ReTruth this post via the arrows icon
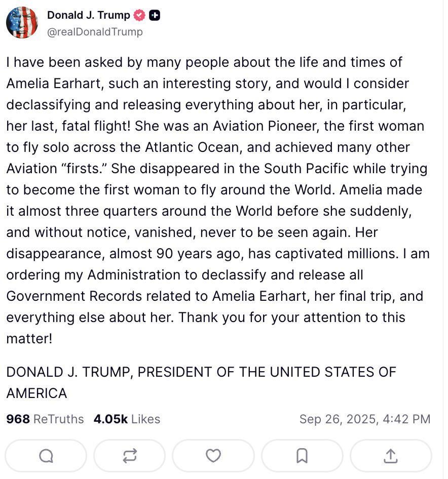This screenshot has height=479, width=448. (130, 456)
